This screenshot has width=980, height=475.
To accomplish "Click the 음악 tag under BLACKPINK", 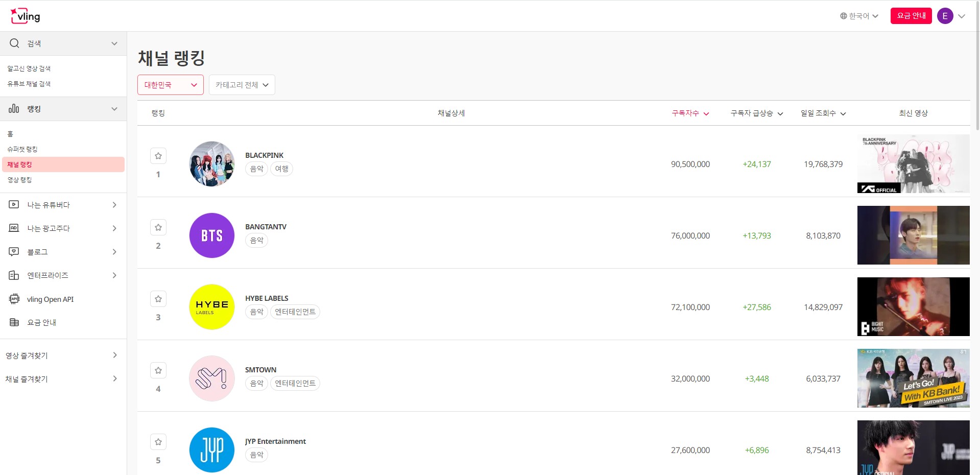I will tap(256, 169).
